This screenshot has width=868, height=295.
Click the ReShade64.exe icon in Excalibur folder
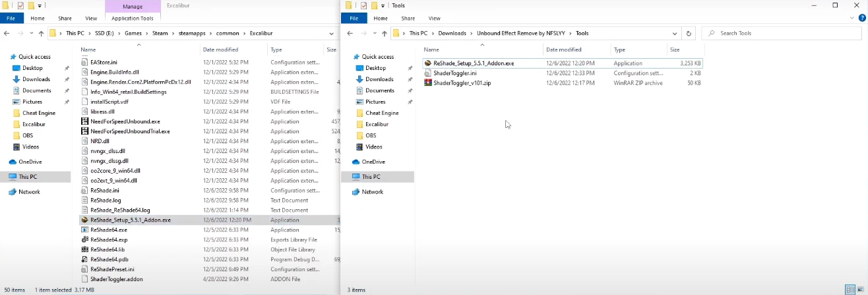click(x=85, y=230)
